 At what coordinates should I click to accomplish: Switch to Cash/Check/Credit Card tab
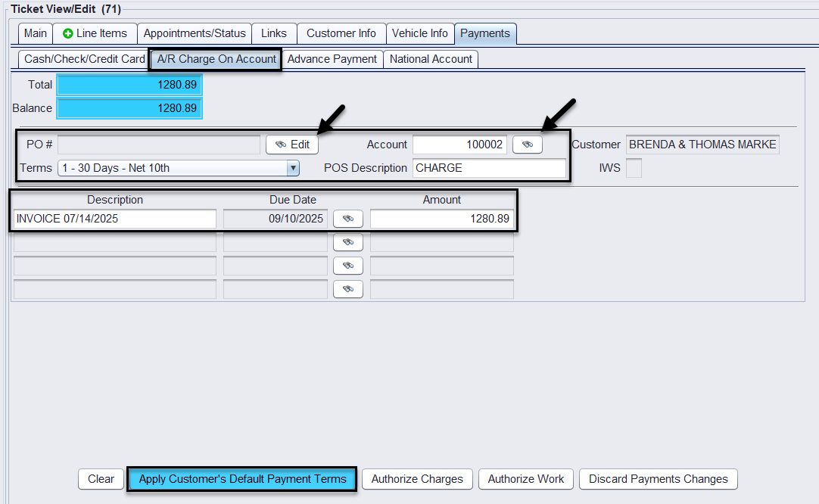84,59
